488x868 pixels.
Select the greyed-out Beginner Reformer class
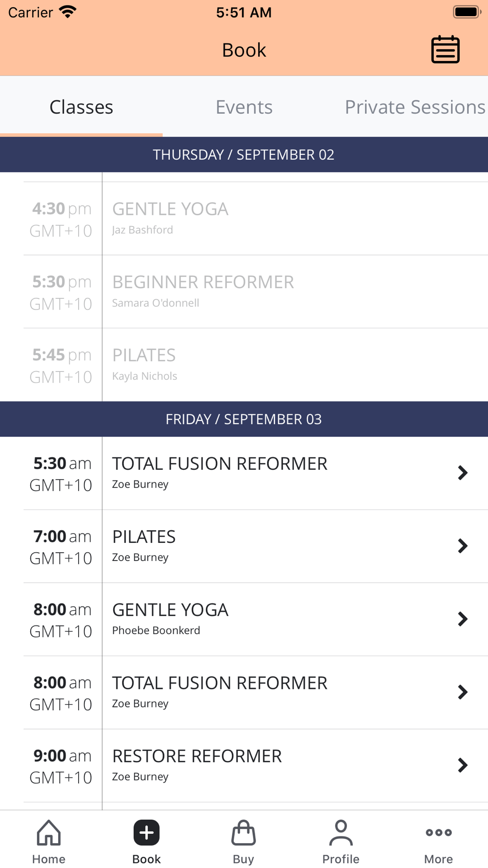pyautogui.click(x=256, y=291)
